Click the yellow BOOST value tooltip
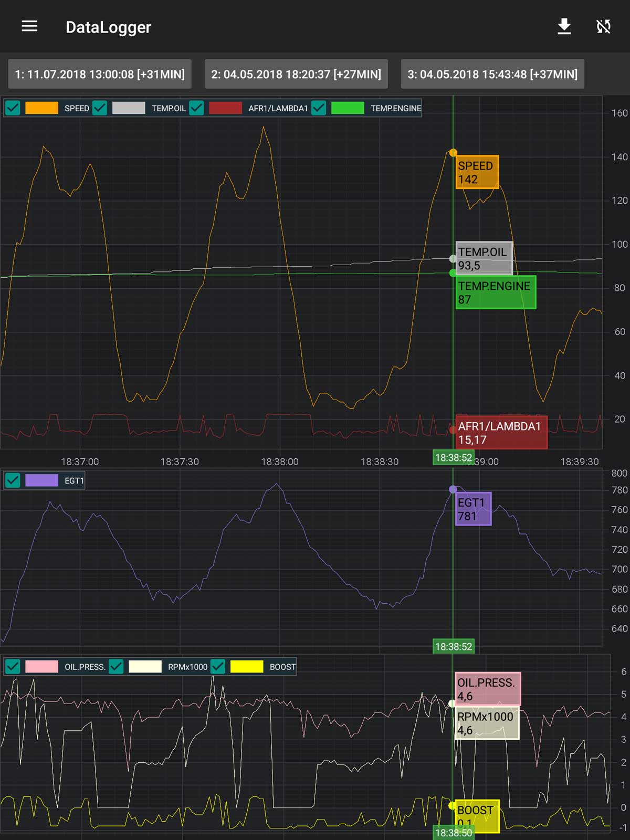Screen dimensions: 630x840 coord(477,816)
